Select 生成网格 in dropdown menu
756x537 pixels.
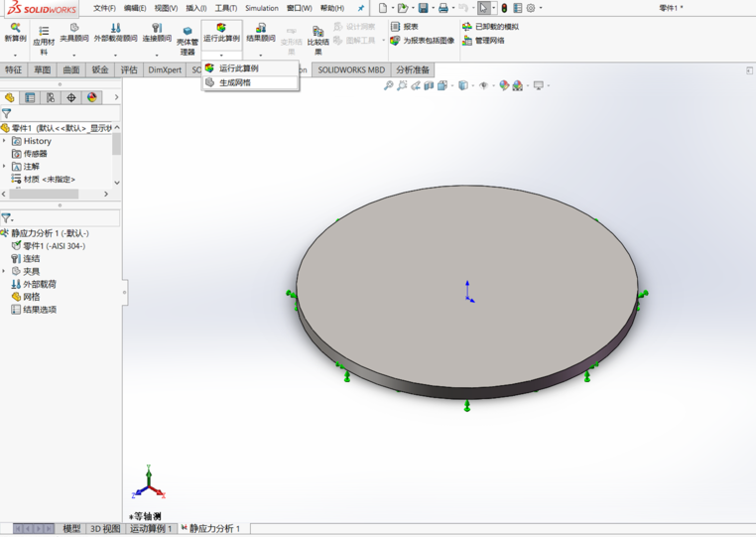point(251,82)
